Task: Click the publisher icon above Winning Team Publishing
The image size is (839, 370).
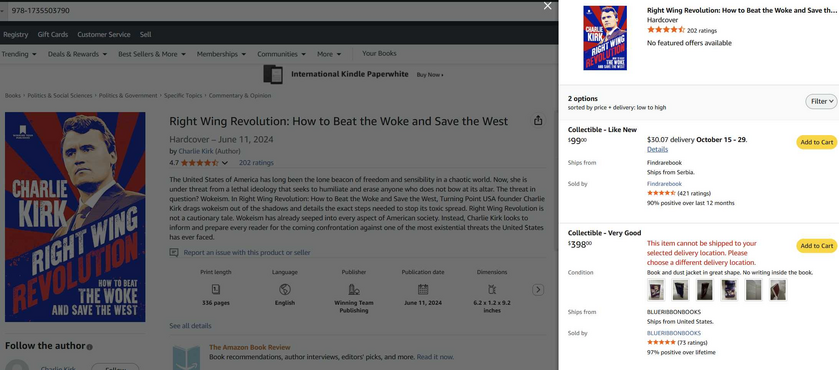Action: pyautogui.click(x=354, y=289)
